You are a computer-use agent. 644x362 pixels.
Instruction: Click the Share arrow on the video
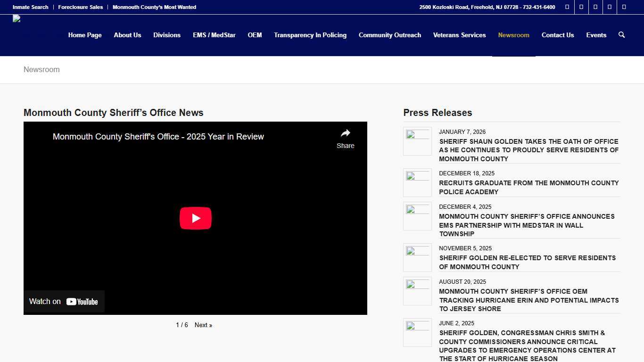point(345,139)
